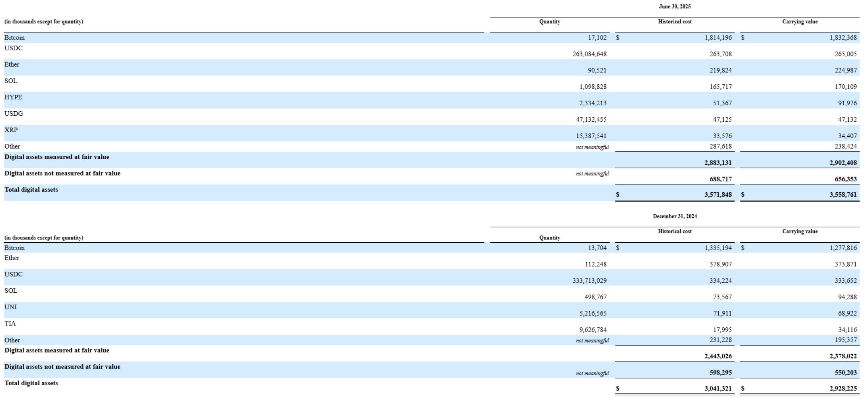Click total historical cost 3,571,848
Image resolution: width=868 pixels, height=401 pixels.
click(718, 195)
